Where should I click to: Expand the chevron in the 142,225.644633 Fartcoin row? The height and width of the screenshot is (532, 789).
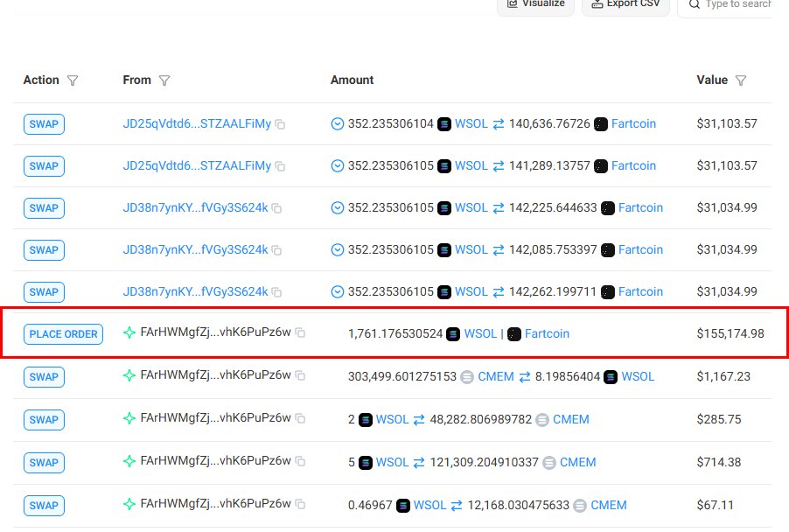(337, 208)
